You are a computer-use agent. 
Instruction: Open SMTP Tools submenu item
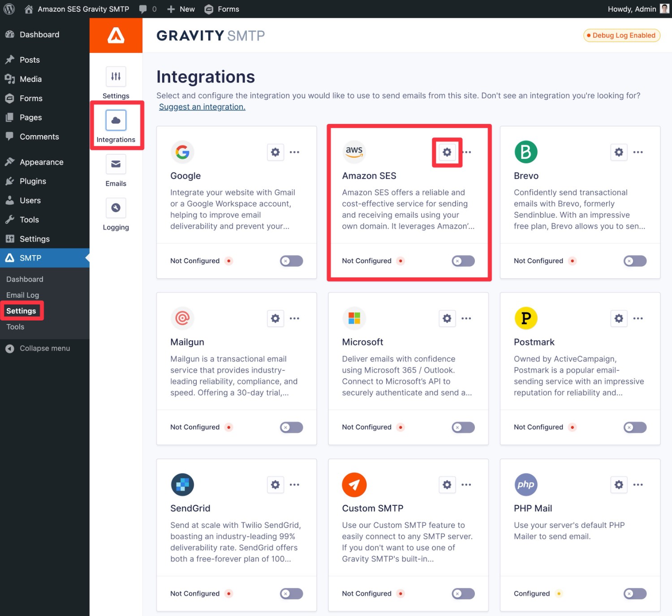pos(15,327)
